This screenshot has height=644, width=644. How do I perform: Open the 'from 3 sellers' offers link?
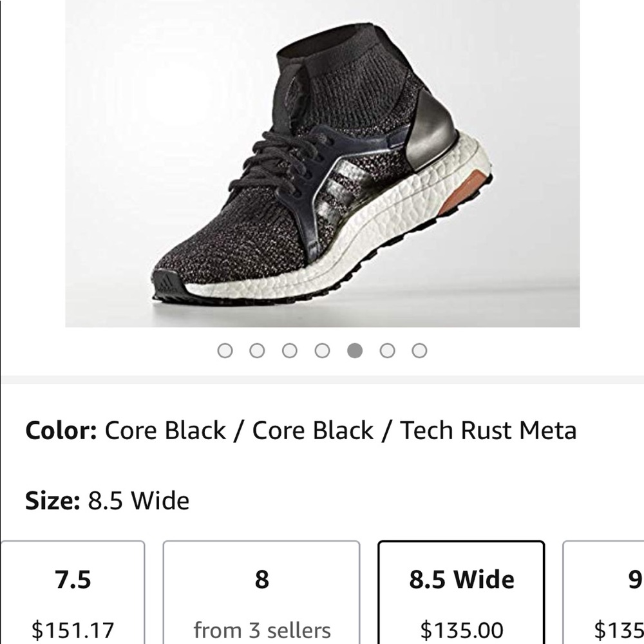click(261, 630)
